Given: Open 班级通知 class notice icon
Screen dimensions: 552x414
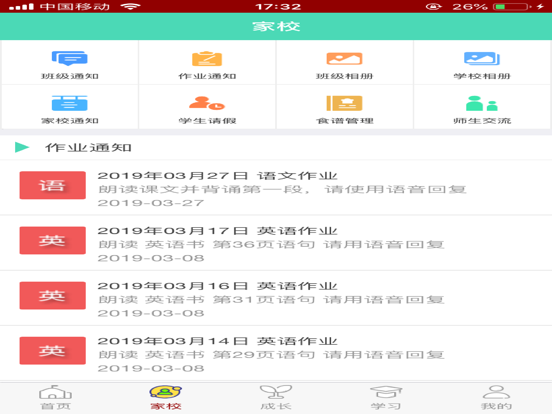Looking at the screenshot, I should (x=69, y=58).
